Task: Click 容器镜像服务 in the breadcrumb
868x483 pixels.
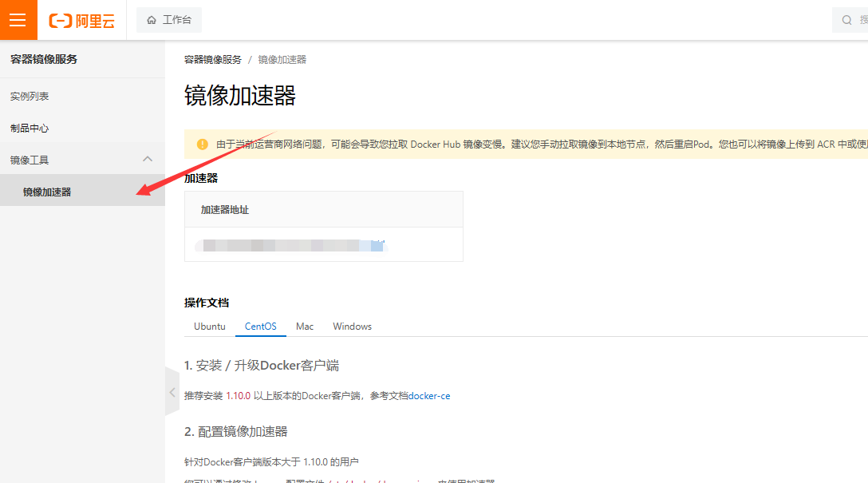Action: [x=213, y=60]
